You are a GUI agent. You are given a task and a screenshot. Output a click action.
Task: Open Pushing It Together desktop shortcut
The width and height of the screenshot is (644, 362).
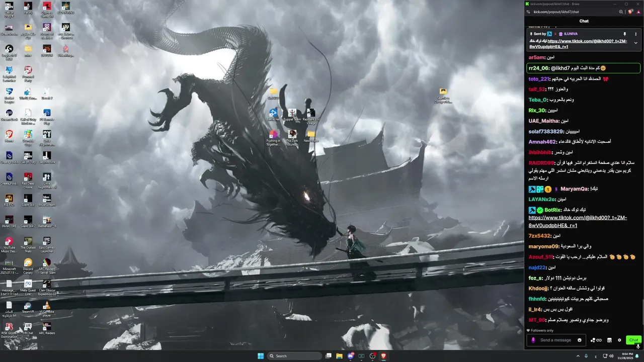(x=273, y=138)
